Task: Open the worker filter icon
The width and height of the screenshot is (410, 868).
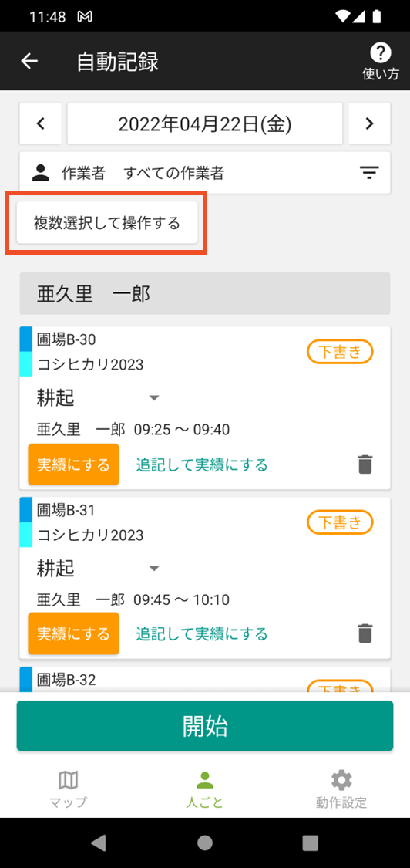Action: [369, 173]
